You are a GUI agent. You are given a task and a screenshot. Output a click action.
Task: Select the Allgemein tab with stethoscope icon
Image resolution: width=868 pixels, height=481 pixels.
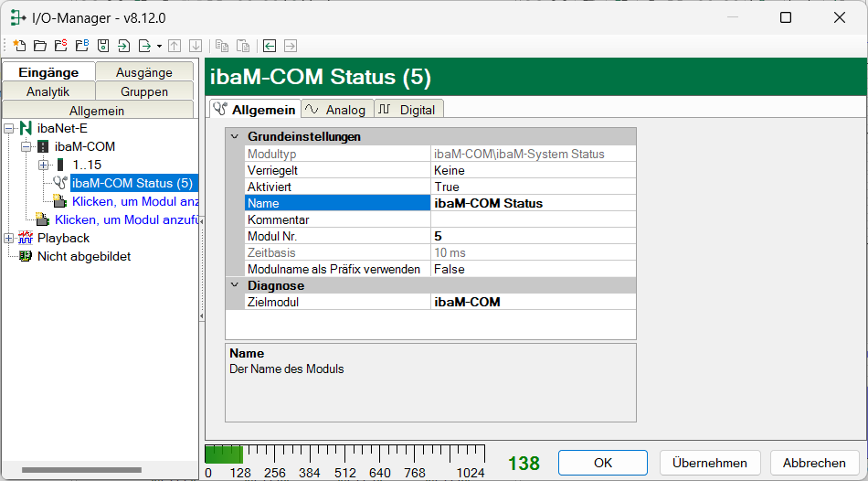[x=255, y=109]
